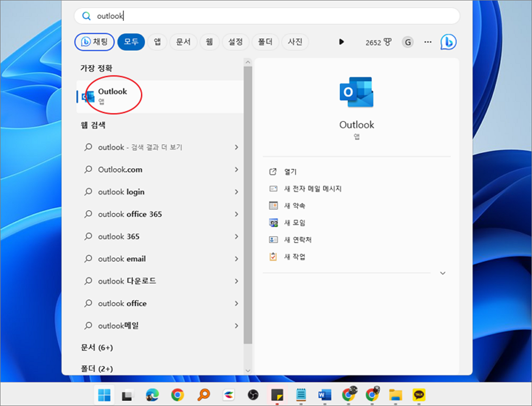Choose 새 모임 action
This screenshot has width=532, height=406.
coord(295,223)
